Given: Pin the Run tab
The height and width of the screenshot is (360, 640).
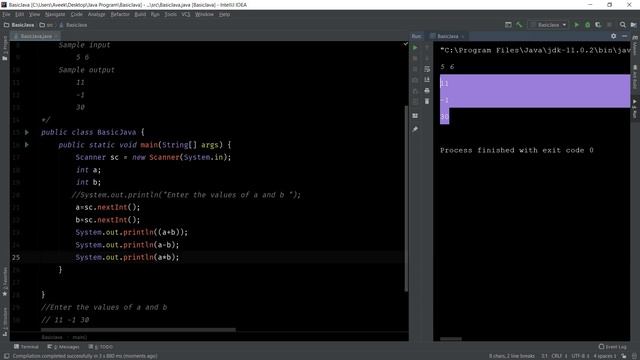Looking at the screenshot, I should point(415,129).
